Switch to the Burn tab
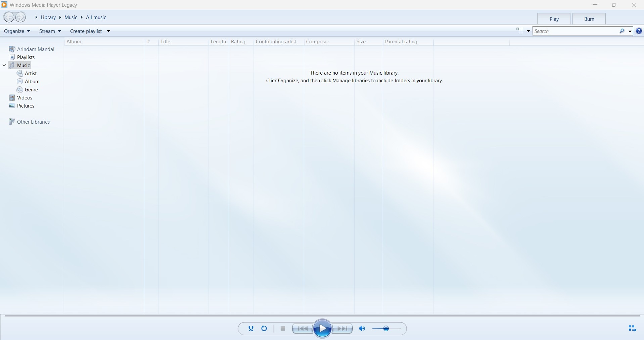644x340 pixels. (589, 19)
